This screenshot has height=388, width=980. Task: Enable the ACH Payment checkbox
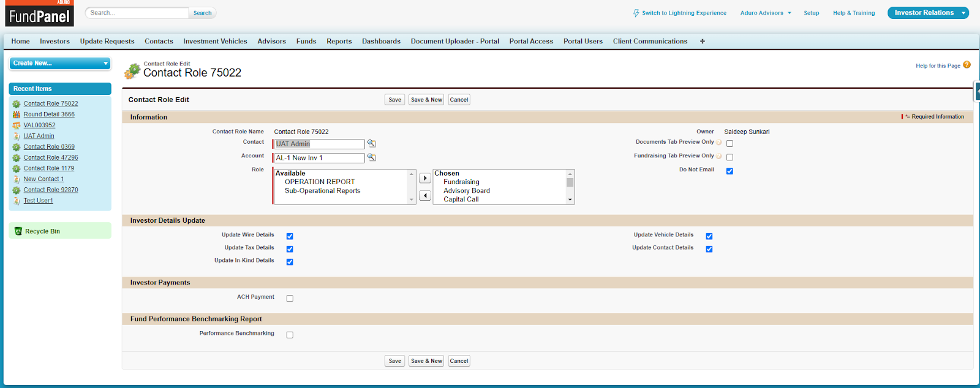pos(290,299)
